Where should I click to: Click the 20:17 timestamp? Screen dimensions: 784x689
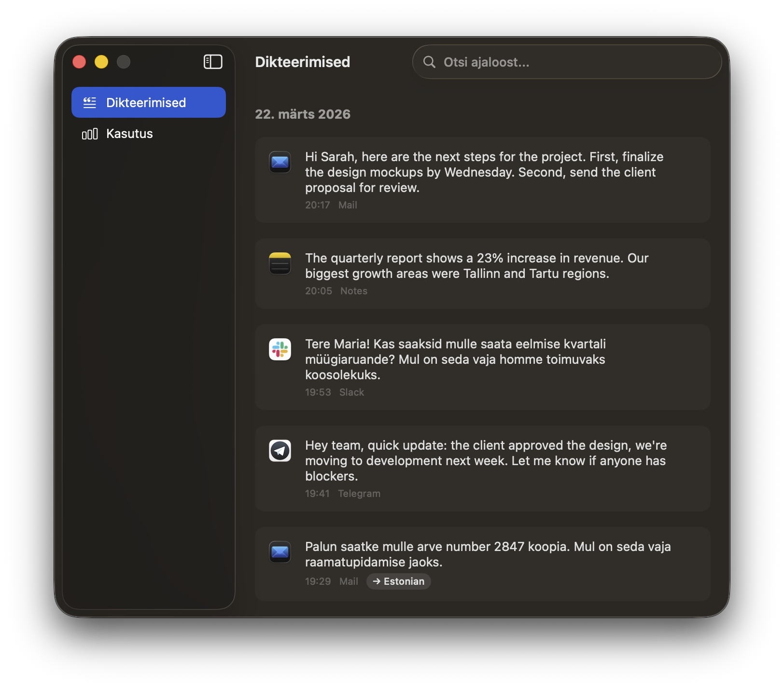(318, 205)
